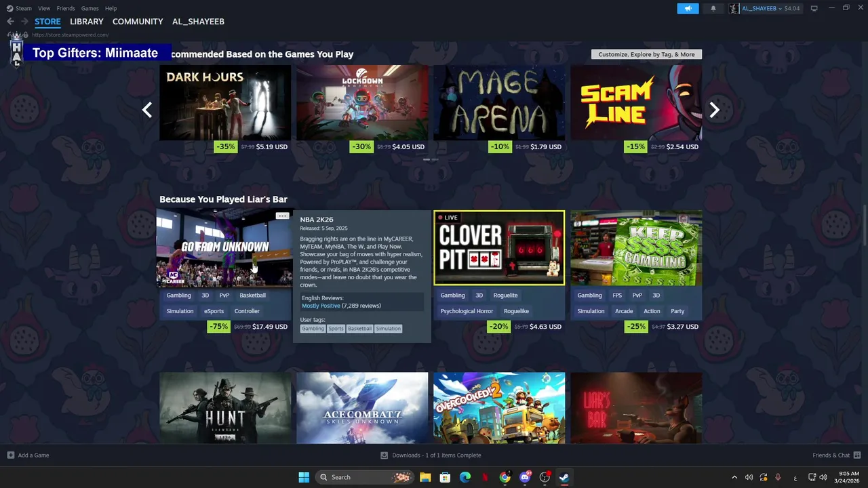Screen dimensions: 868x488
Task: Select the carousel page indicator dots
Action: (431, 160)
